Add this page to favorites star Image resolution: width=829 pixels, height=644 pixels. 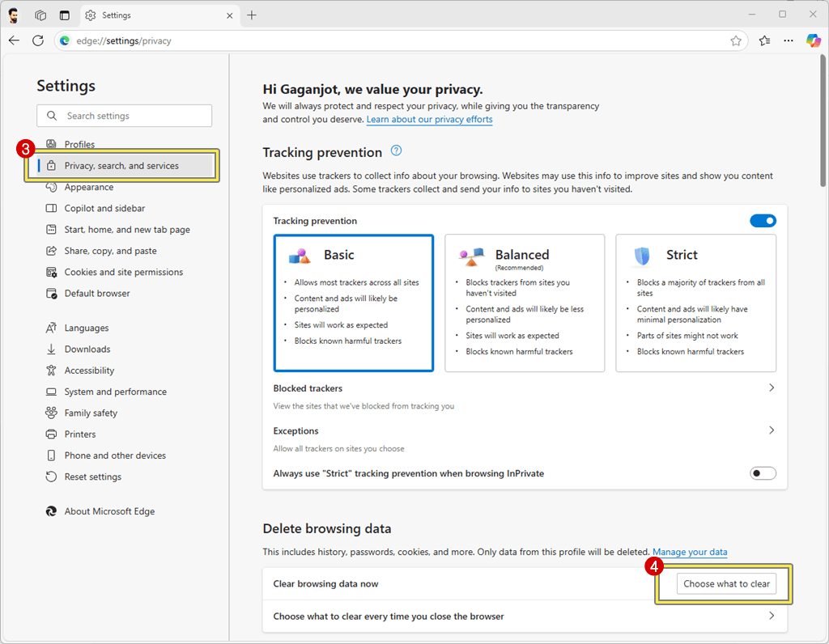click(x=735, y=40)
